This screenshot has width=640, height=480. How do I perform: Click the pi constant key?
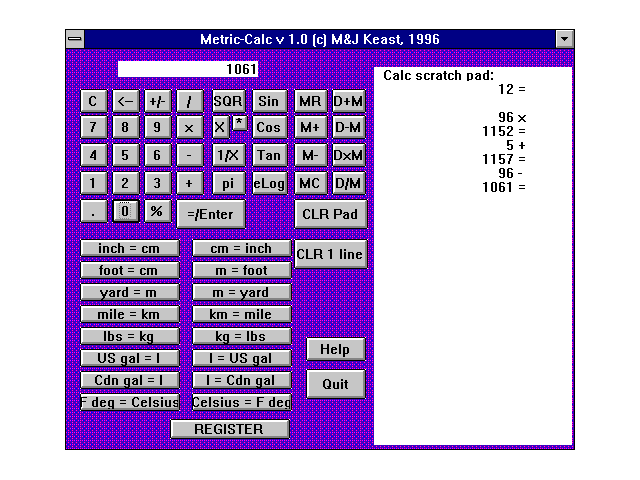point(228,183)
